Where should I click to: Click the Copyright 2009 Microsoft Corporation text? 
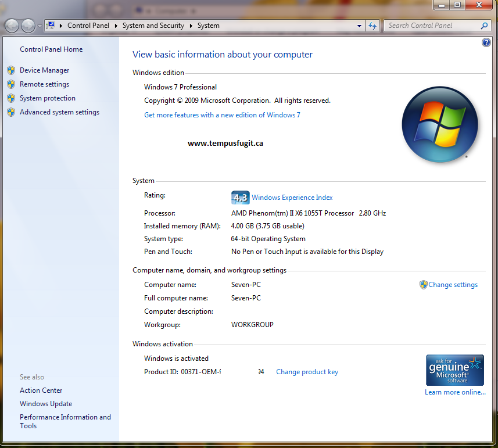pyautogui.click(x=237, y=101)
